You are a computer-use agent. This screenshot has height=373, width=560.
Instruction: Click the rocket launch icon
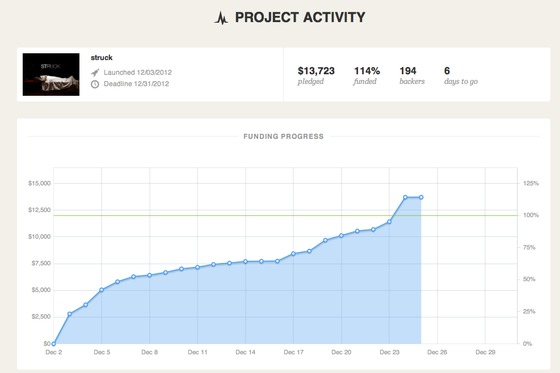[x=95, y=73]
